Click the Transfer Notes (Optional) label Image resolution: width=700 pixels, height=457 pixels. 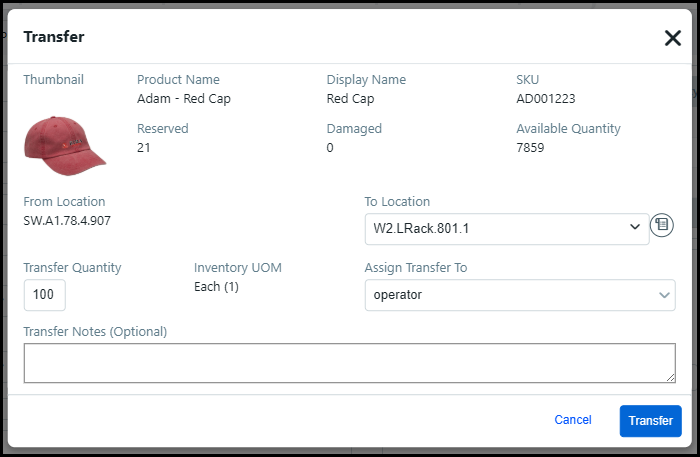click(95, 331)
